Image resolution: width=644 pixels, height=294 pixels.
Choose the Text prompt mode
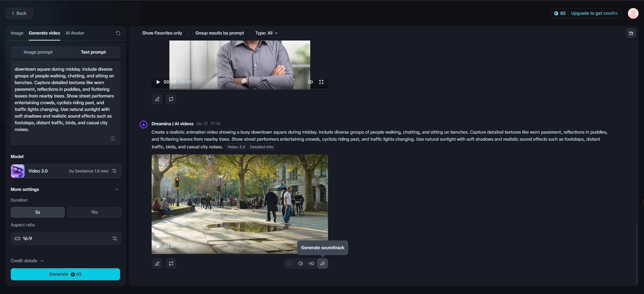(x=93, y=52)
